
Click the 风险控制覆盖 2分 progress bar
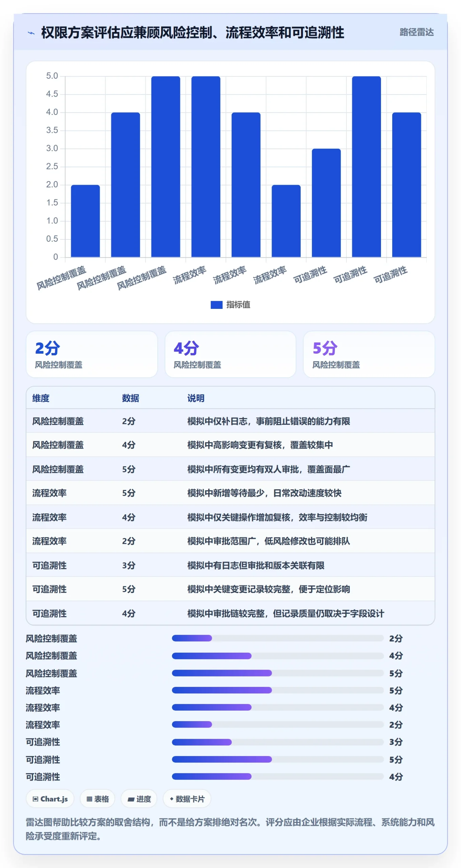click(x=278, y=638)
